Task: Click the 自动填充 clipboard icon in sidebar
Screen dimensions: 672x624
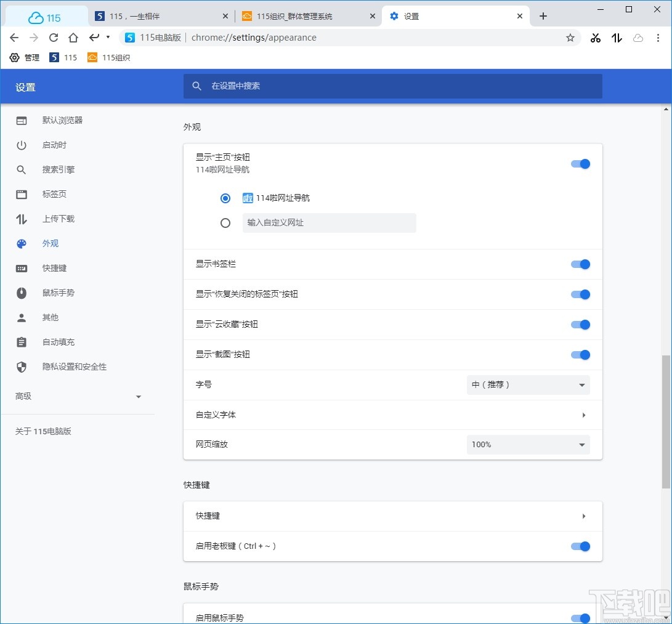Action: pos(22,342)
